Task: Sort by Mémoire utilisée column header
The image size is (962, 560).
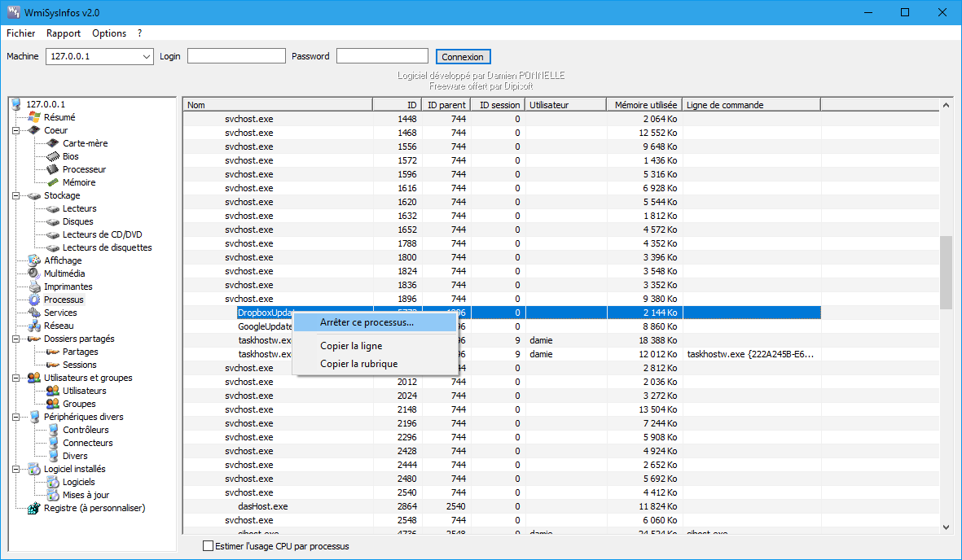Action: (x=645, y=105)
